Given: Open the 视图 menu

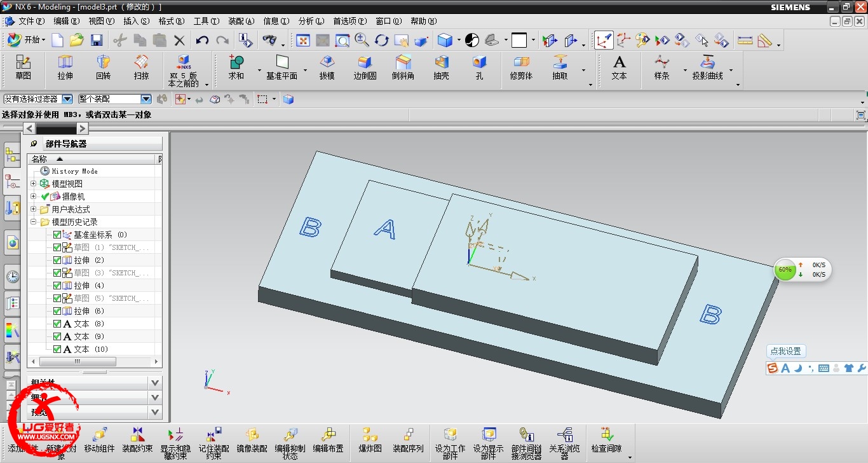Looking at the screenshot, I should [102, 21].
